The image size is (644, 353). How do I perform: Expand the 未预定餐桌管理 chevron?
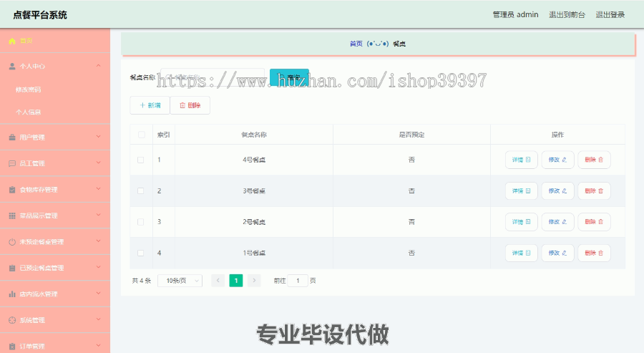[98, 241]
